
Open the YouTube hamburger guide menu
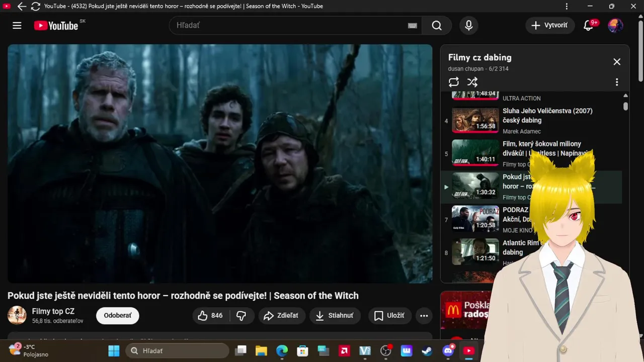[17, 26]
